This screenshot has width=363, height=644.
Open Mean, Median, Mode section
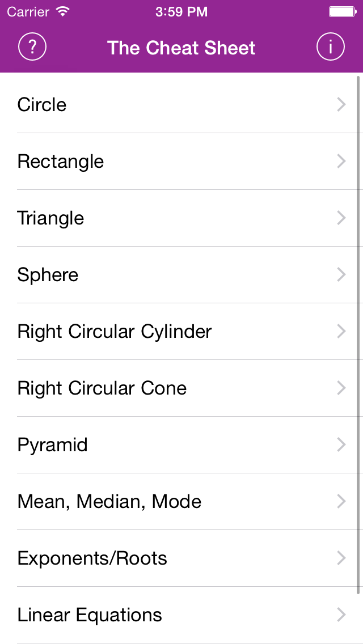tap(181, 502)
